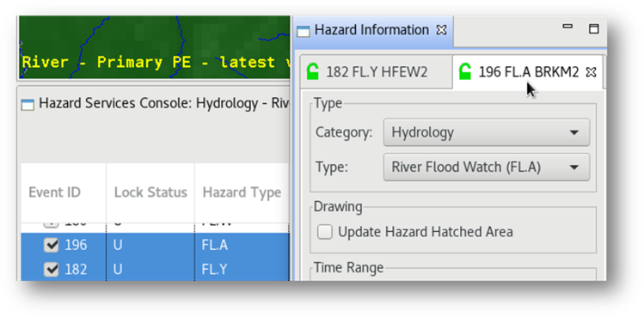Image resolution: width=644 pixels, height=317 pixels.
Task: Click the river map display area
Action: click(155, 46)
